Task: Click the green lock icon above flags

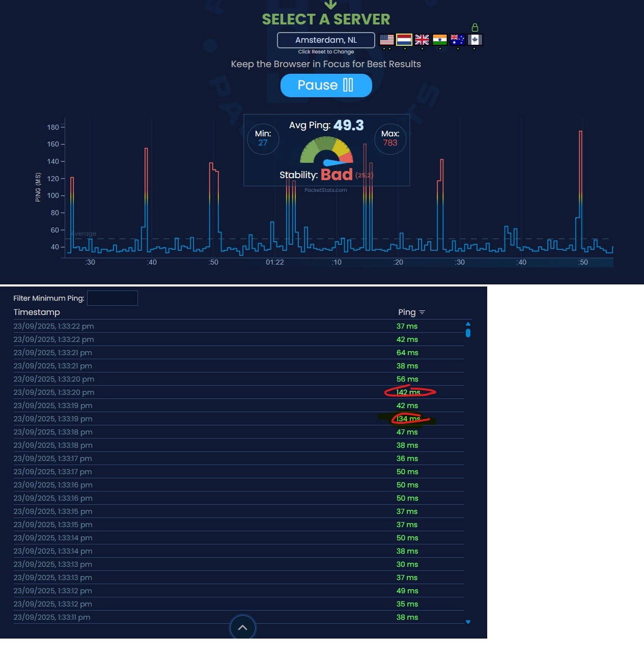Action: click(x=474, y=27)
